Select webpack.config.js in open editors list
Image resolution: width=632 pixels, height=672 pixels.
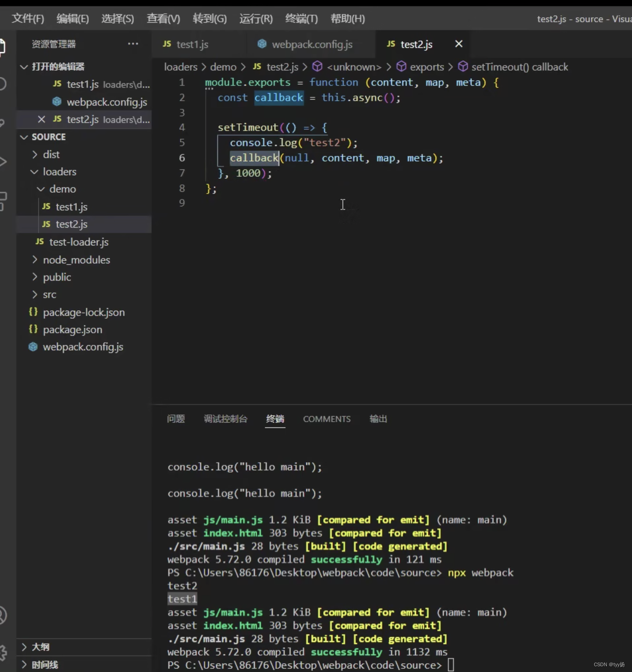84,102
